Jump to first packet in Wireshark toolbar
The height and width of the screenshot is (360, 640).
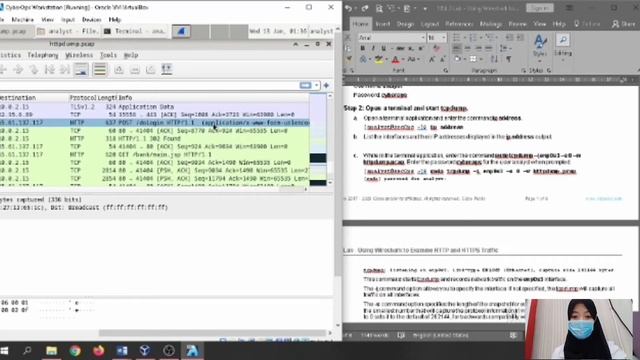point(49,70)
